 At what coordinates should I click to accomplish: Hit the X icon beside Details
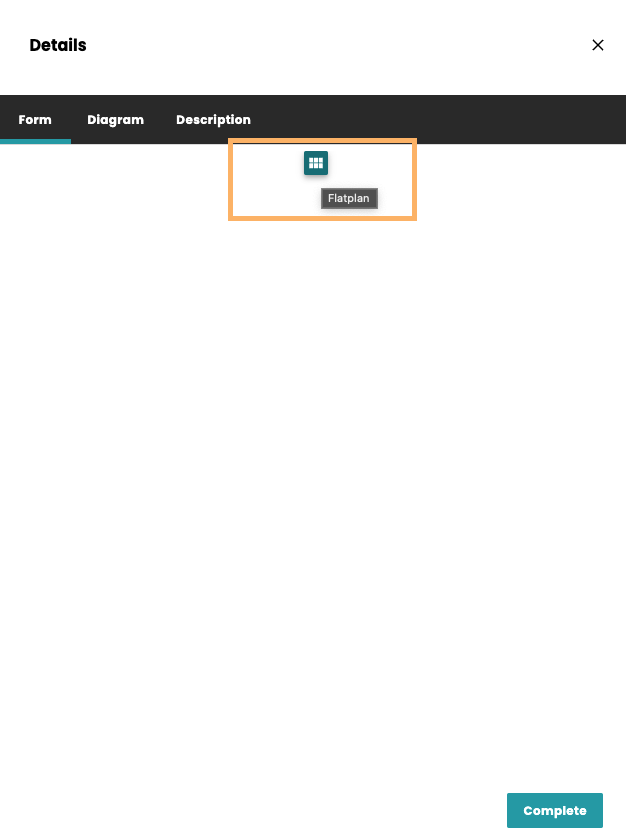click(x=598, y=45)
